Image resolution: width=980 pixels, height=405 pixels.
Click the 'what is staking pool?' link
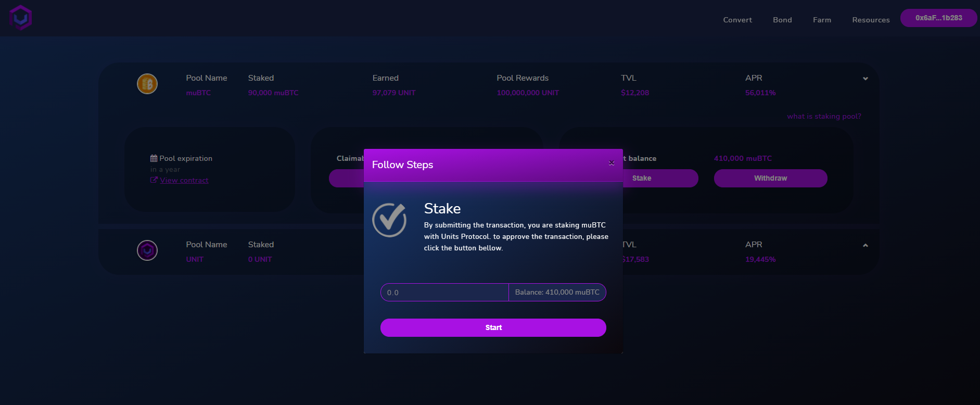pos(824,116)
